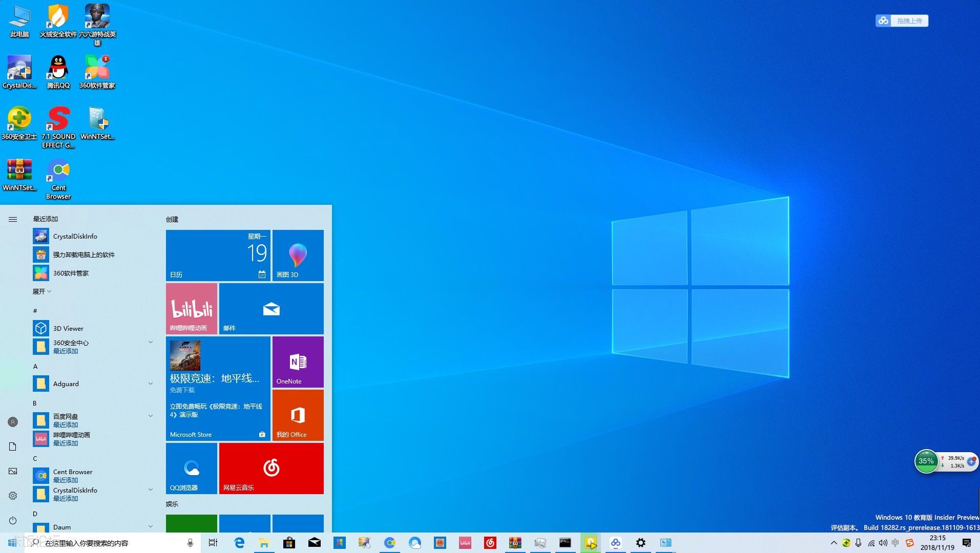This screenshot has height=553, width=980.
Task: Click the 创建 tile group heading
Action: (172, 219)
